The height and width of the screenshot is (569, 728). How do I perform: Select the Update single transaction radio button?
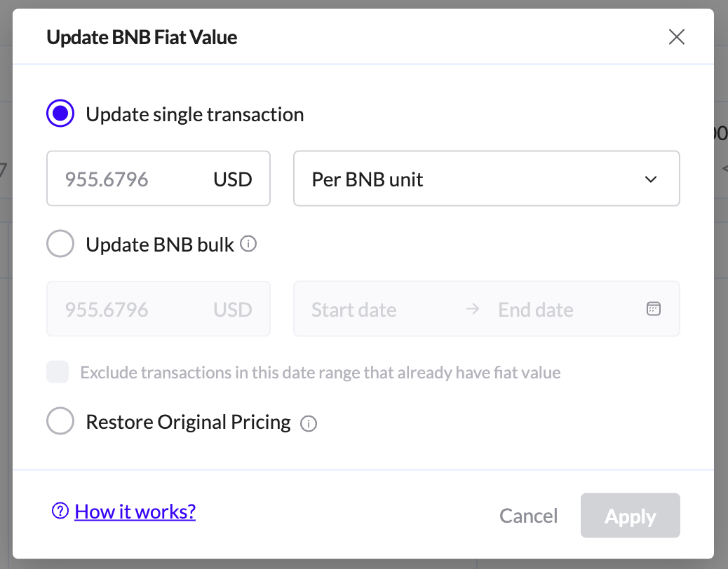pyautogui.click(x=60, y=114)
